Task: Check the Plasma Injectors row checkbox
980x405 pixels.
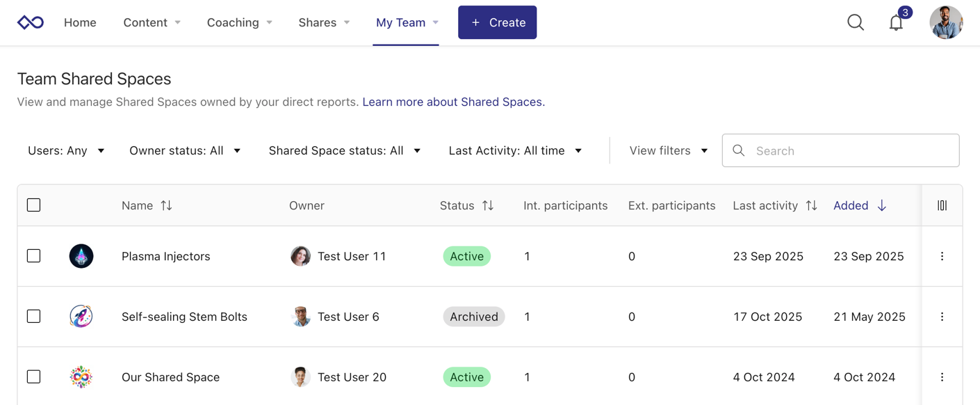Action: click(x=33, y=255)
